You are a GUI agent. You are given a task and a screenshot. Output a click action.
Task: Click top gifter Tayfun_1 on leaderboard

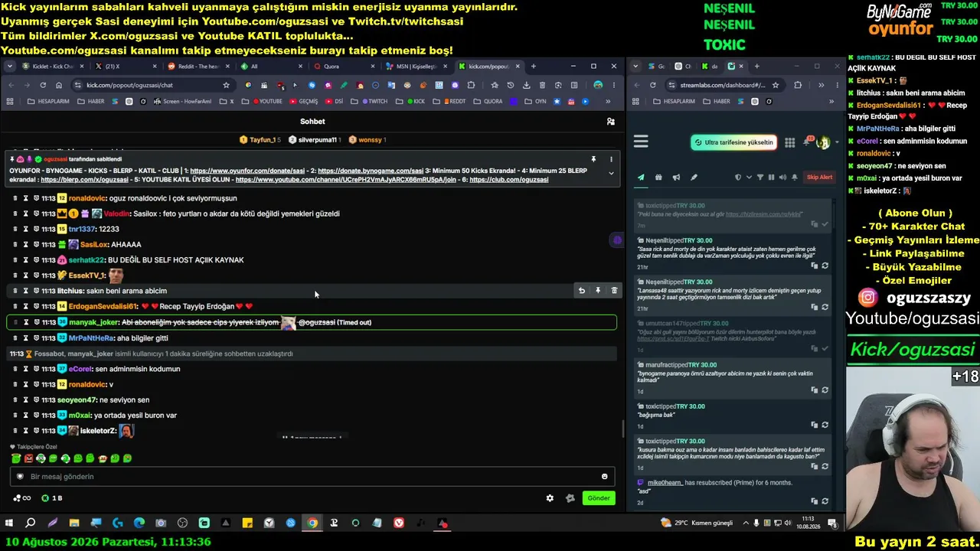[x=262, y=140]
